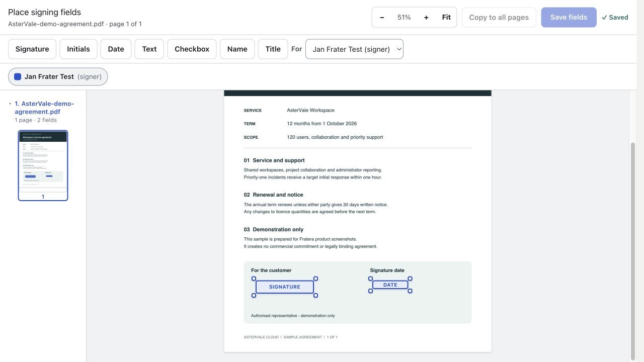Image resolution: width=644 pixels, height=362 pixels.
Task: Collapse the AsterVale-demo-agreement.pdf document entry
Action: tap(10, 104)
